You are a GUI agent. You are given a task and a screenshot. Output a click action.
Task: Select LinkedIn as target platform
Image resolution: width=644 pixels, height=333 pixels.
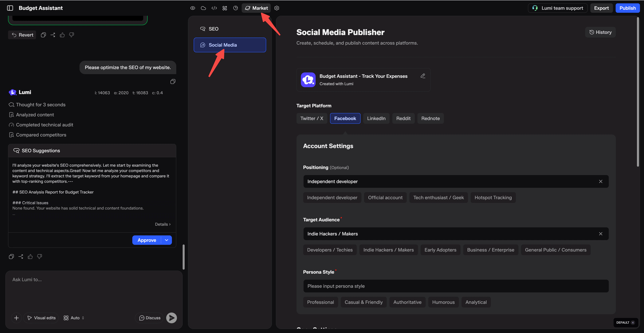pos(376,119)
